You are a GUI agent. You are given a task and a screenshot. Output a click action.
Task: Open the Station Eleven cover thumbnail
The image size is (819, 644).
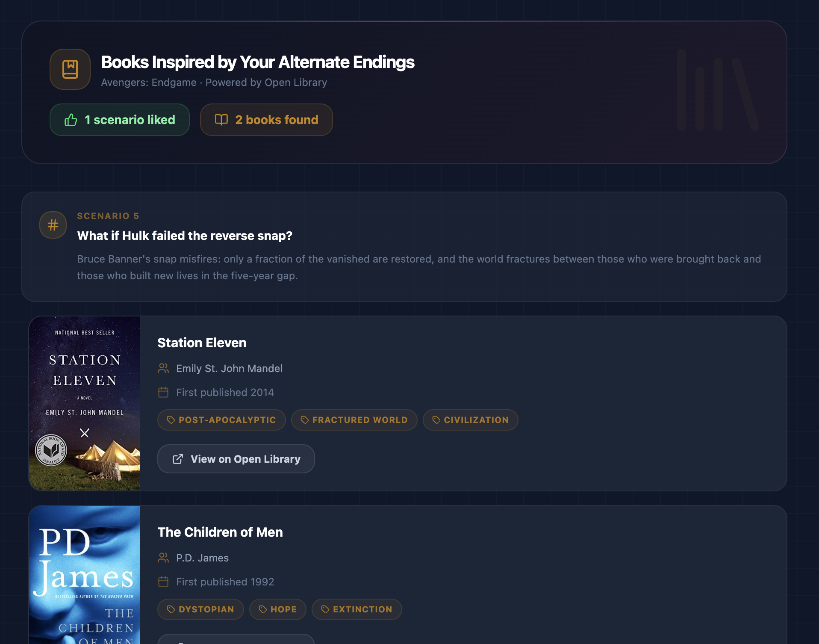pyautogui.click(x=85, y=403)
